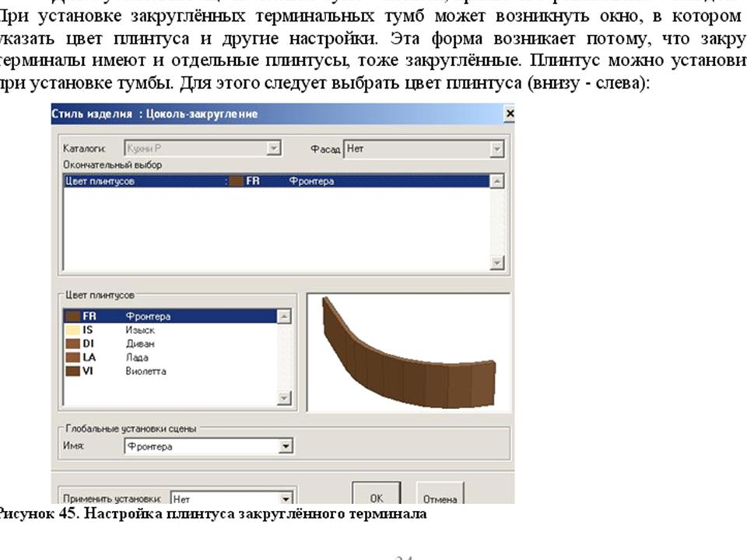This screenshot has height=560, width=747.
Task: Open the Имя dropdown set to Фронтера
Action: (286, 446)
